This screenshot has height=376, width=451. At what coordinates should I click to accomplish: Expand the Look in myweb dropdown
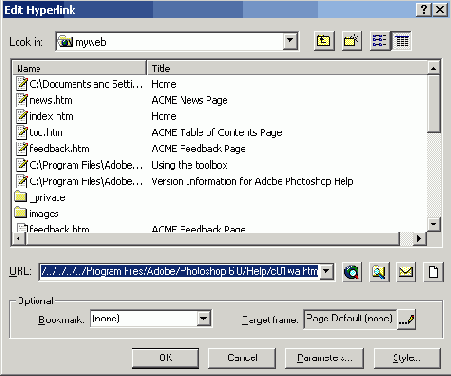click(x=290, y=41)
